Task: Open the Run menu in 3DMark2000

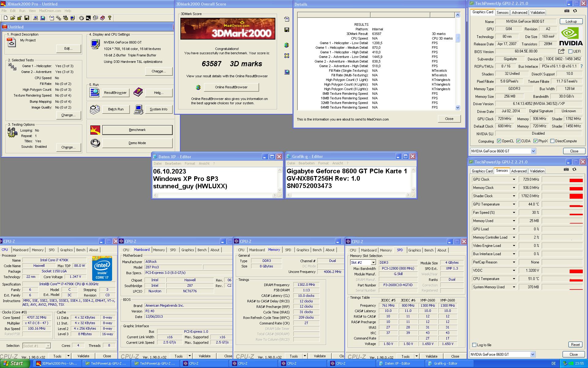Action: [x=22, y=11]
